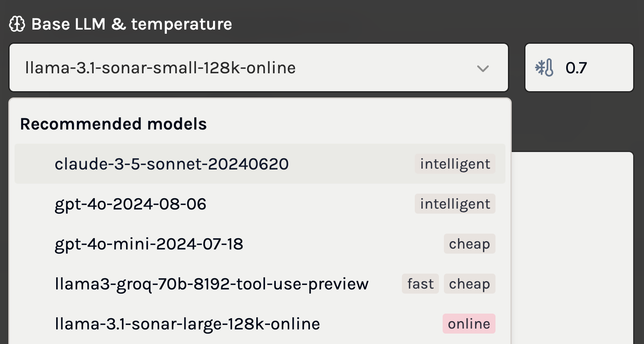Viewport: 644px width, 344px height.
Task: Select claude-3-5-sonnet-20240620 model
Action: (171, 164)
